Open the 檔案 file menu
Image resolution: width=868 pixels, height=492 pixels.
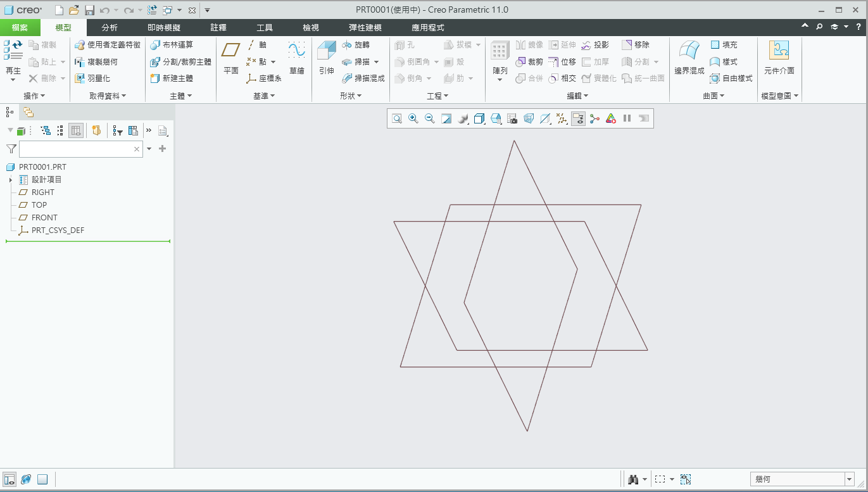(x=20, y=28)
